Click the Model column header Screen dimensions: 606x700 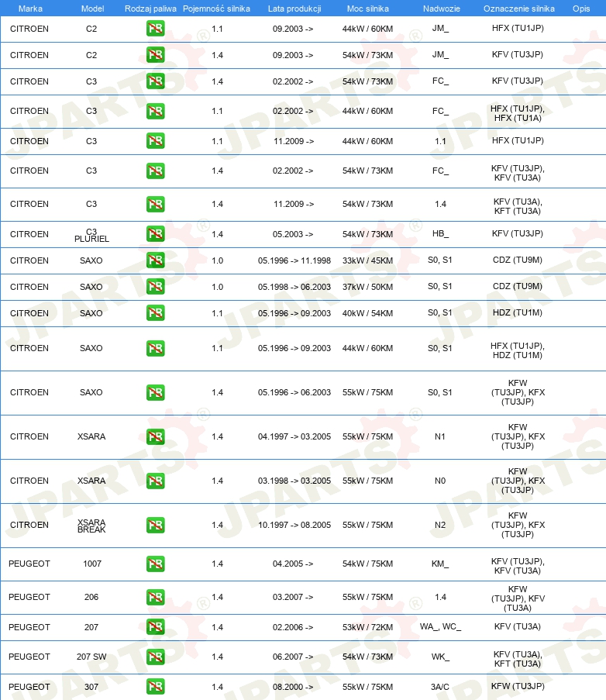click(x=92, y=9)
